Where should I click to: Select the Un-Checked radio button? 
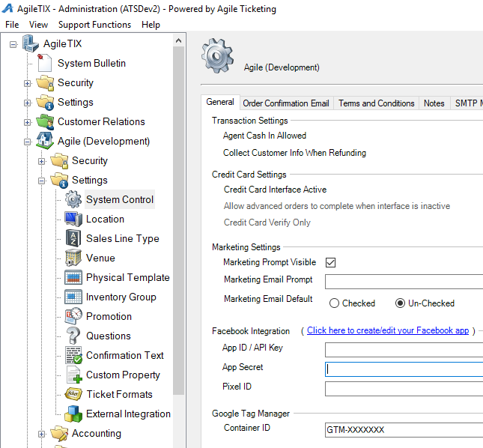400,303
